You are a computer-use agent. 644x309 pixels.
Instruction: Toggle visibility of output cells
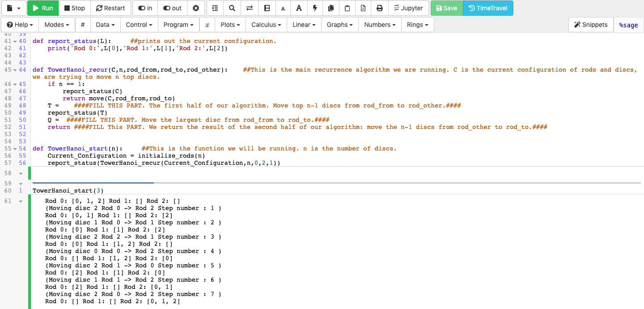click(171, 8)
